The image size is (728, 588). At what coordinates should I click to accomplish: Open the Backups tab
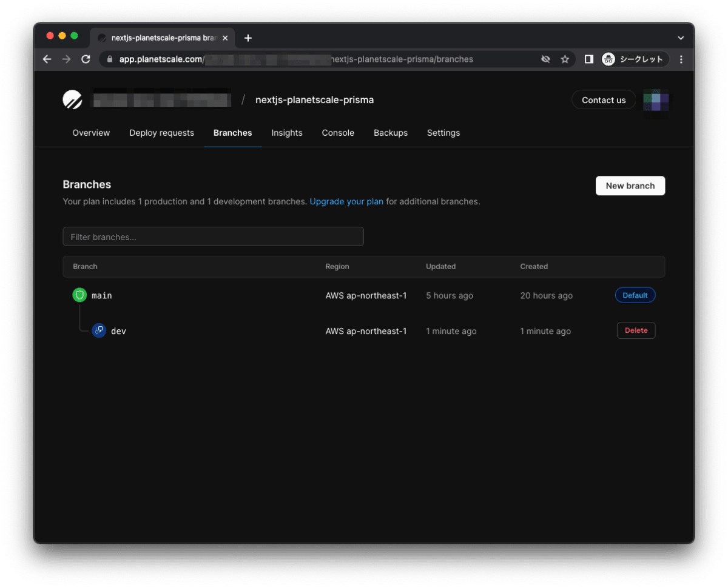(x=391, y=133)
